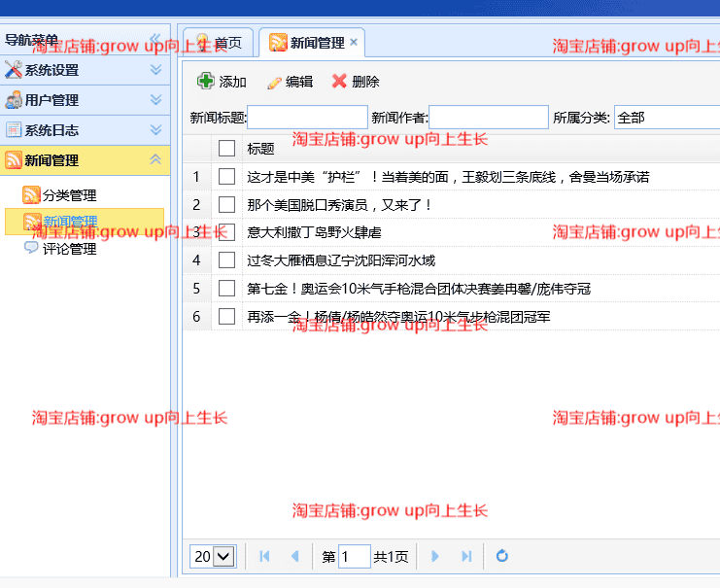Click the 系统设置 tools icon

(x=14, y=70)
